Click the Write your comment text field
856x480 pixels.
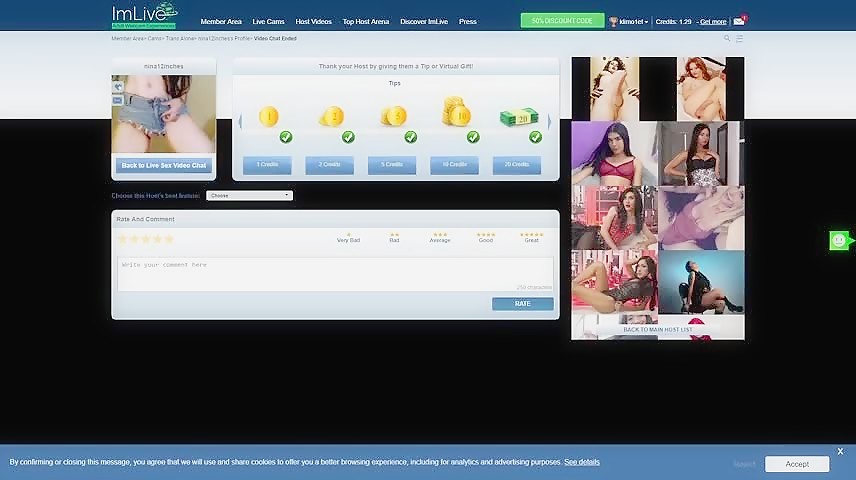pos(334,273)
